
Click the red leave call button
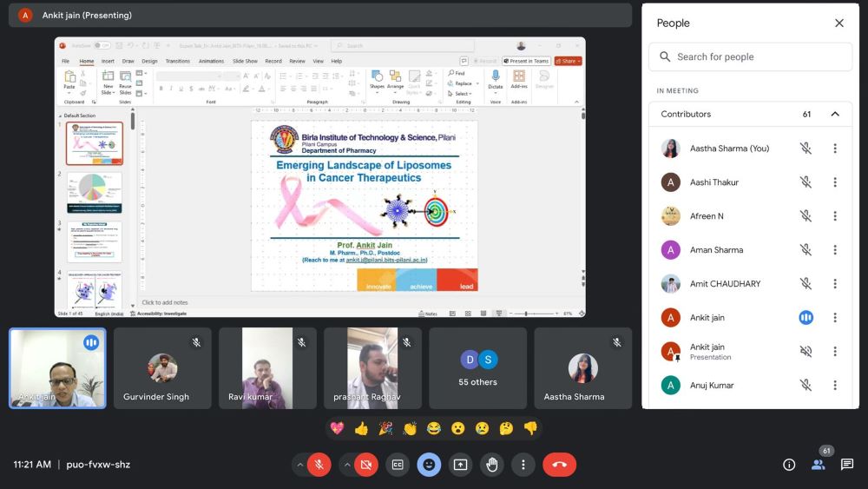click(x=559, y=465)
